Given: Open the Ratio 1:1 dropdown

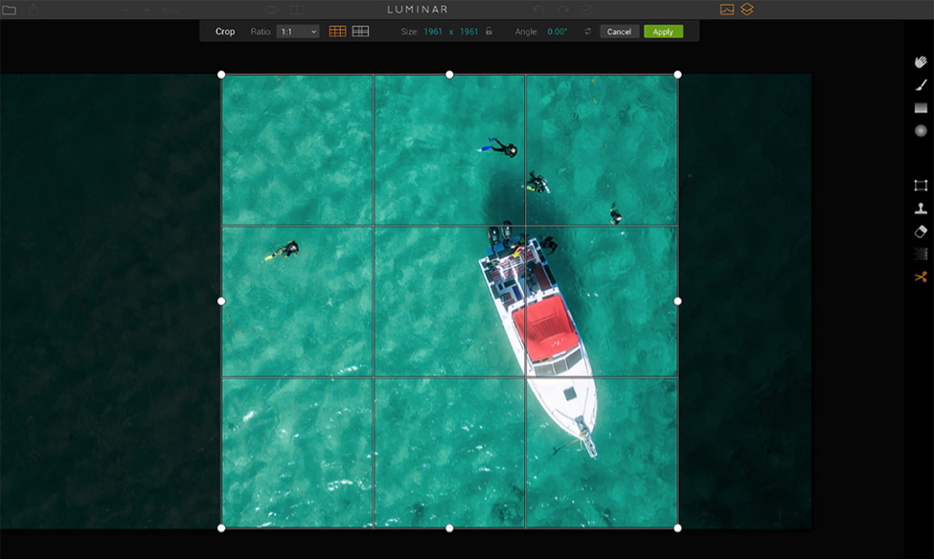Looking at the screenshot, I should [298, 32].
